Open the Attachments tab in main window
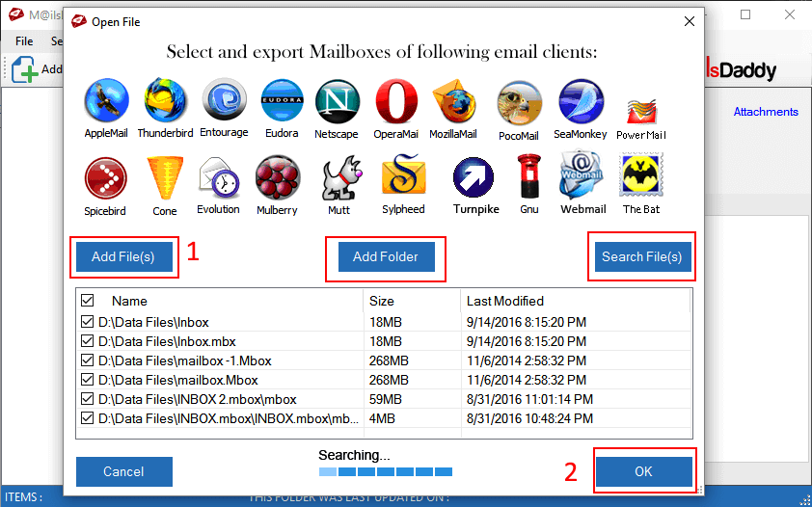This screenshot has width=812, height=507. pos(766,112)
